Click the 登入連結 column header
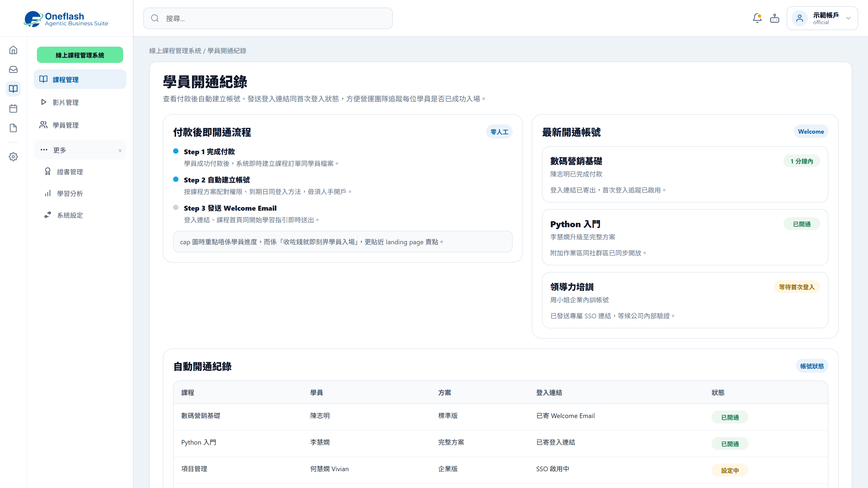 (x=549, y=392)
